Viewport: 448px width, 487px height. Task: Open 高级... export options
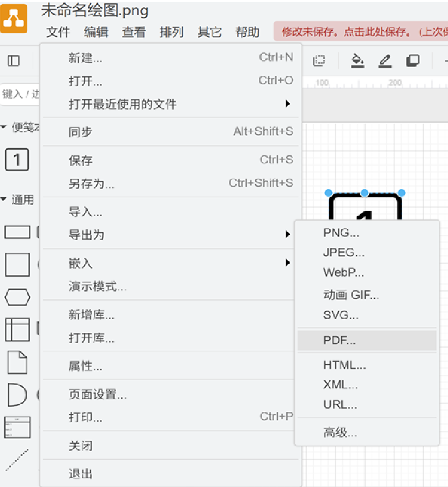[x=367, y=433]
